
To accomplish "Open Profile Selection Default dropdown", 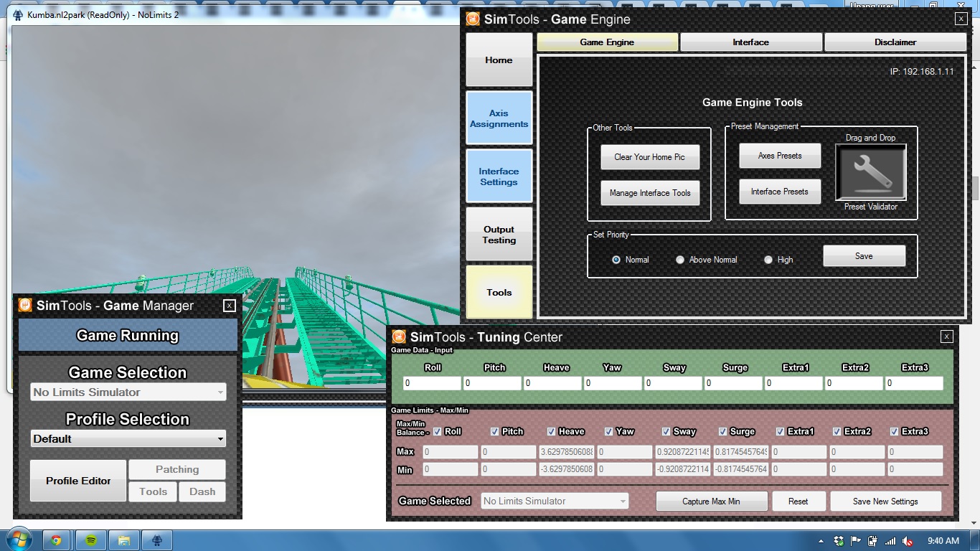I will click(x=128, y=438).
